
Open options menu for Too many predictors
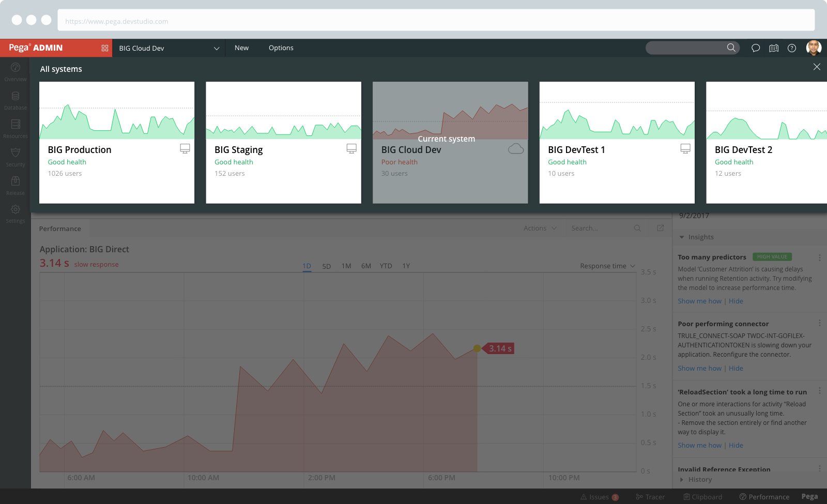pyautogui.click(x=820, y=257)
